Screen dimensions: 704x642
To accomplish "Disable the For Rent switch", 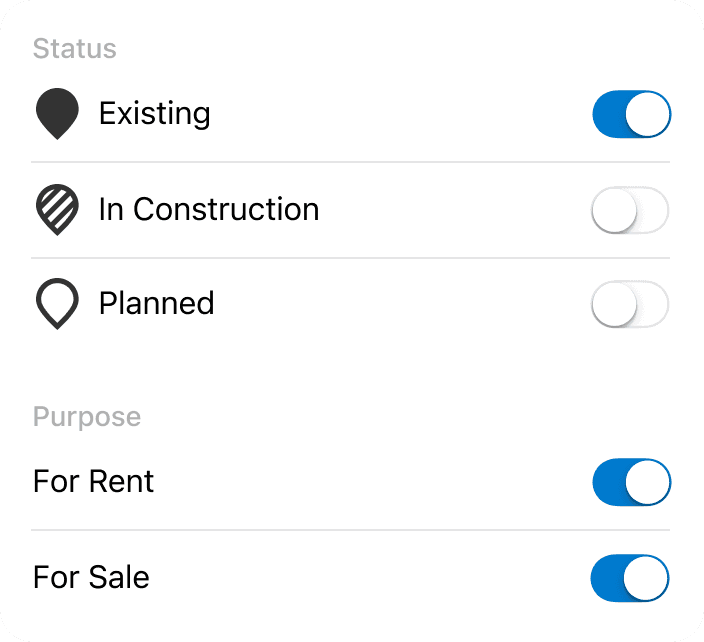I will [x=631, y=482].
